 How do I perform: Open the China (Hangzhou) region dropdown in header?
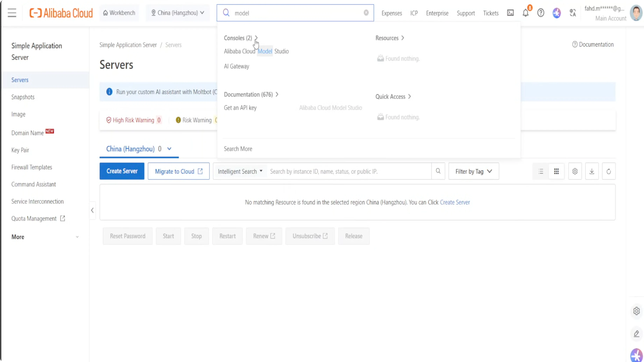178,13
